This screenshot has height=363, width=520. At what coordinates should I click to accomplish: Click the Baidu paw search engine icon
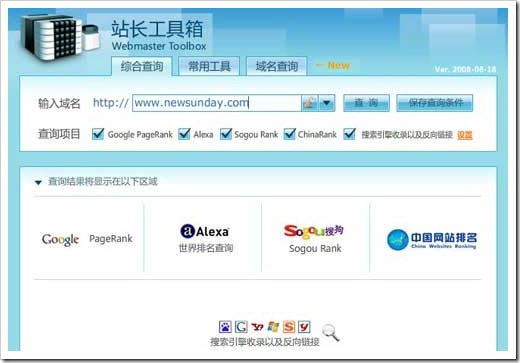225,327
